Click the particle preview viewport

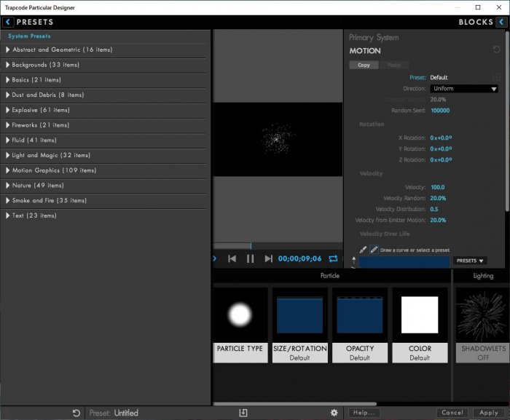278,140
